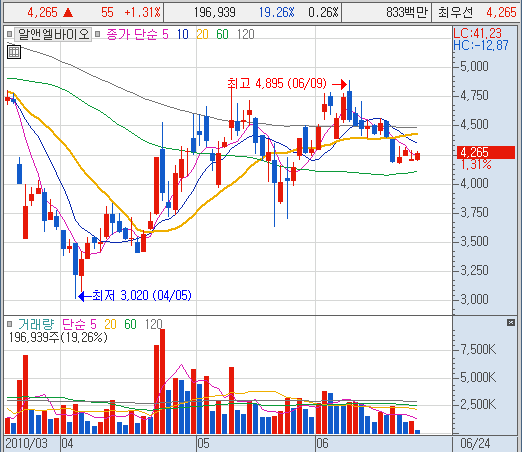Close the volume panel with X icon

[x=511, y=322]
